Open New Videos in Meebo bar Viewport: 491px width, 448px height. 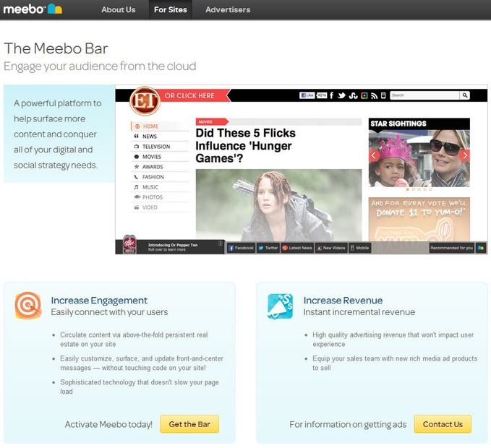click(331, 248)
